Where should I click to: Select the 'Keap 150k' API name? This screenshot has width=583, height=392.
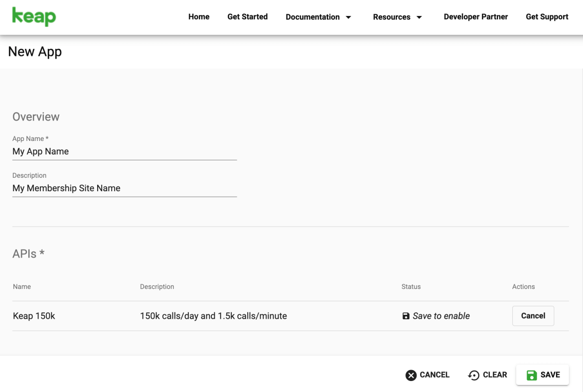(x=34, y=315)
